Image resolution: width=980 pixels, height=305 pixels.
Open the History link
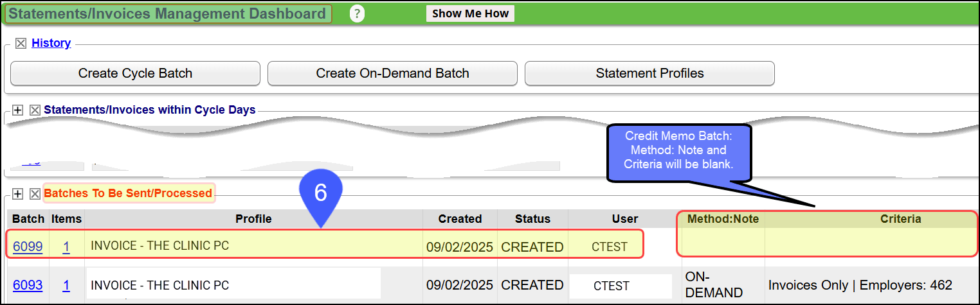(51, 43)
